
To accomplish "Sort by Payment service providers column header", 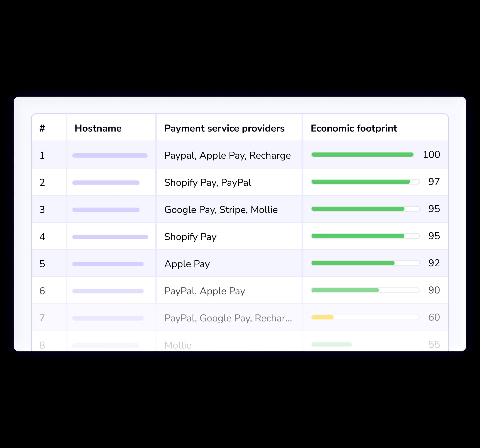I will [224, 128].
